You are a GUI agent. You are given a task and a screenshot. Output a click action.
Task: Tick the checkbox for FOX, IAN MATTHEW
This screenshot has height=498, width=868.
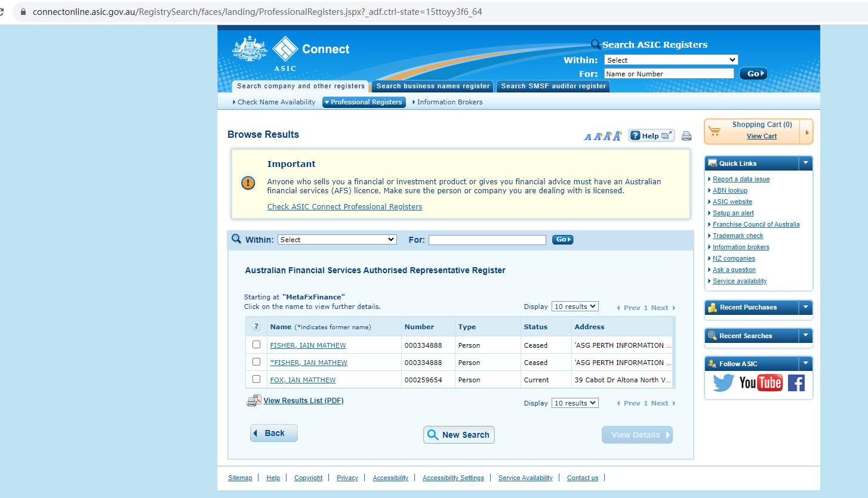click(x=256, y=379)
